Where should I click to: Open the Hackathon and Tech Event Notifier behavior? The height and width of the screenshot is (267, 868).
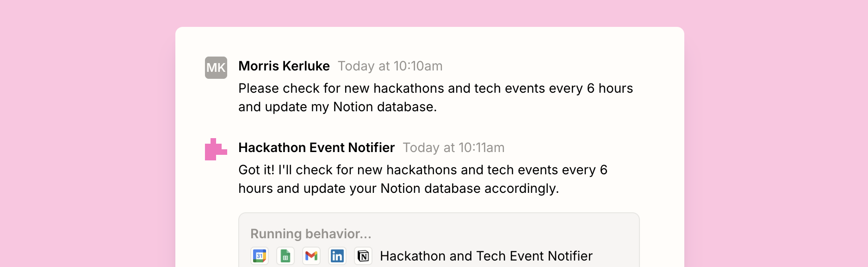(x=486, y=255)
